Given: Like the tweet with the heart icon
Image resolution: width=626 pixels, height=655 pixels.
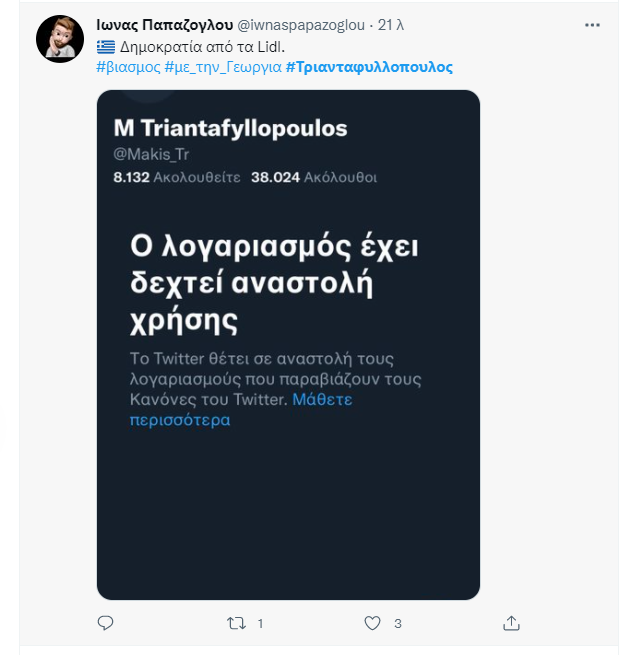Looking at the screenshot, I should pyautogui.click(x=372, y=623).
